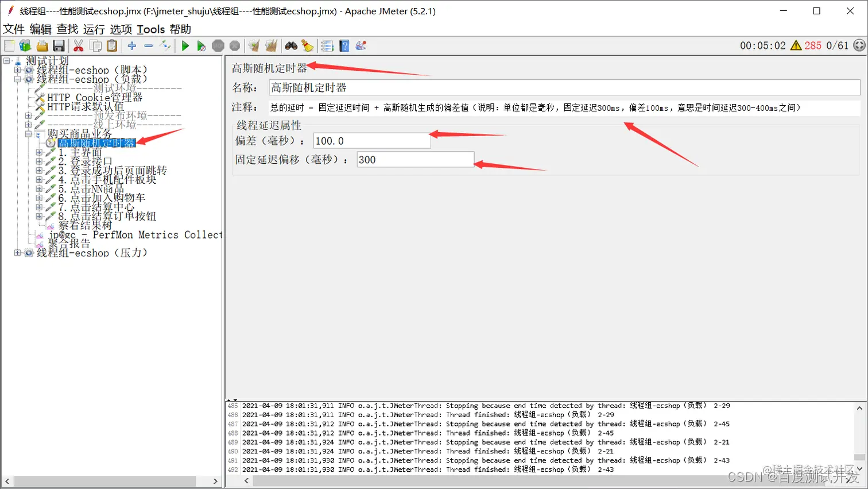Create a new test plan with New icon
868x489 pixels.
tap(9, 46)
